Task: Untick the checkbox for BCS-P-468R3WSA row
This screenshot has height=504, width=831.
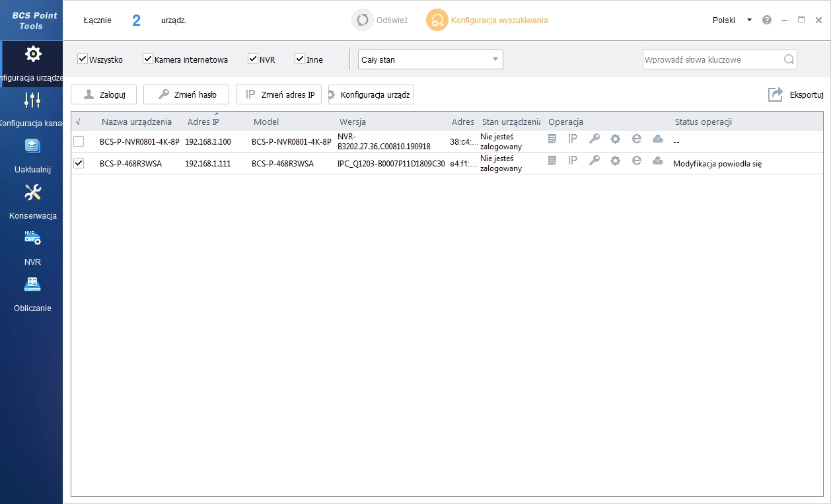Action: pos(79,162)
